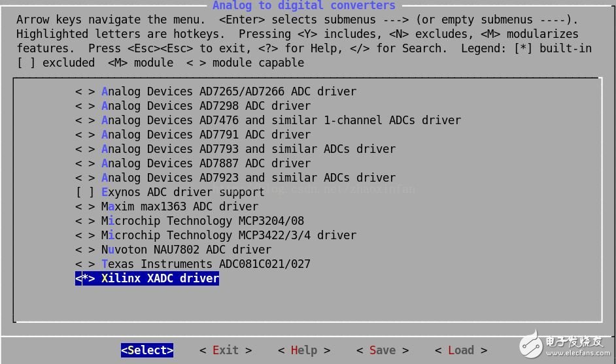Highlight AD7793 and similar ADCs driver
Viewport: 616px width, 364px height.
click(x=248, y=149)
